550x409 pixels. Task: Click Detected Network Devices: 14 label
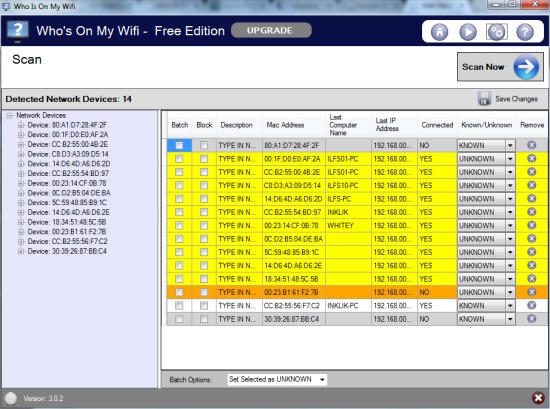(68, 99)
